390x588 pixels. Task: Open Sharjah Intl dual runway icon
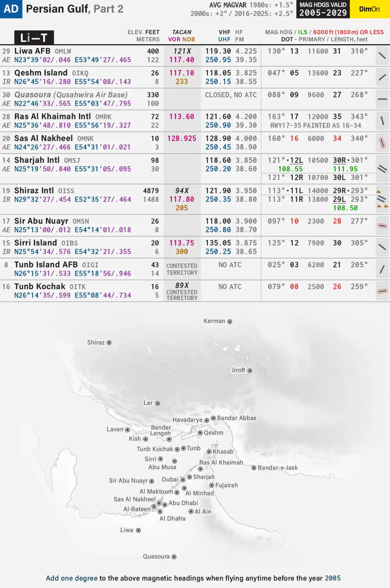[x=382, y=169]
